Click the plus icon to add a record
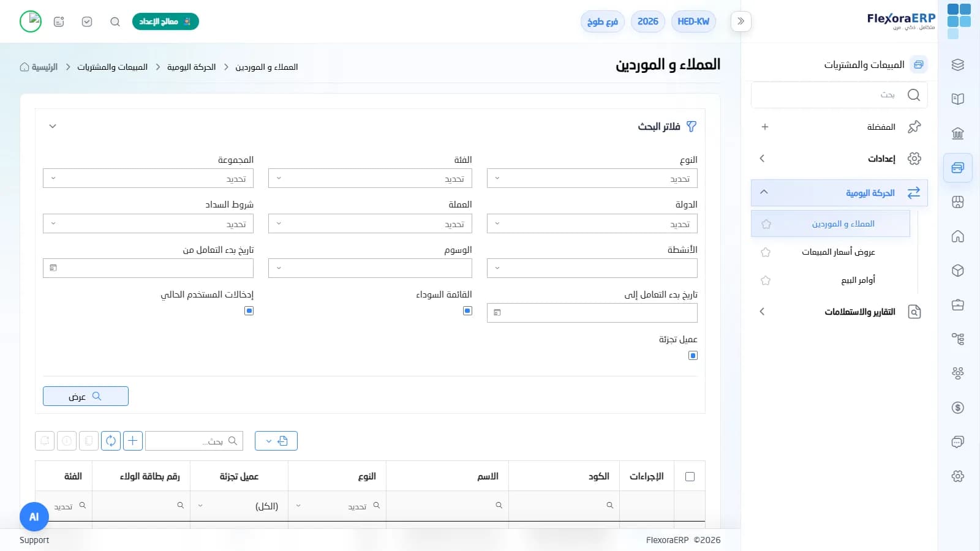This screenshot has width=980, height=551. pyautogui.click(x=133, y=441)
